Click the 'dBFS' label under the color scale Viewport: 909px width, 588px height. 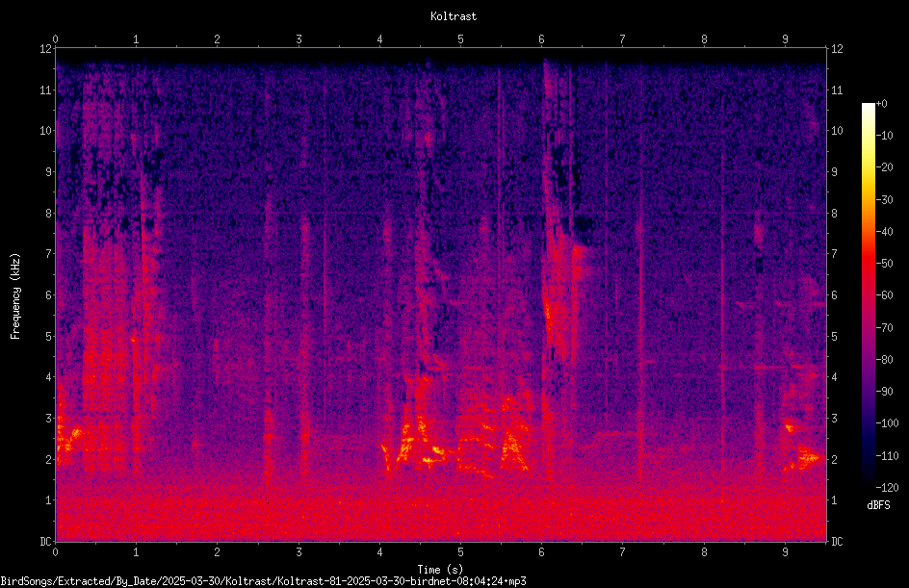tap(878, 505)
